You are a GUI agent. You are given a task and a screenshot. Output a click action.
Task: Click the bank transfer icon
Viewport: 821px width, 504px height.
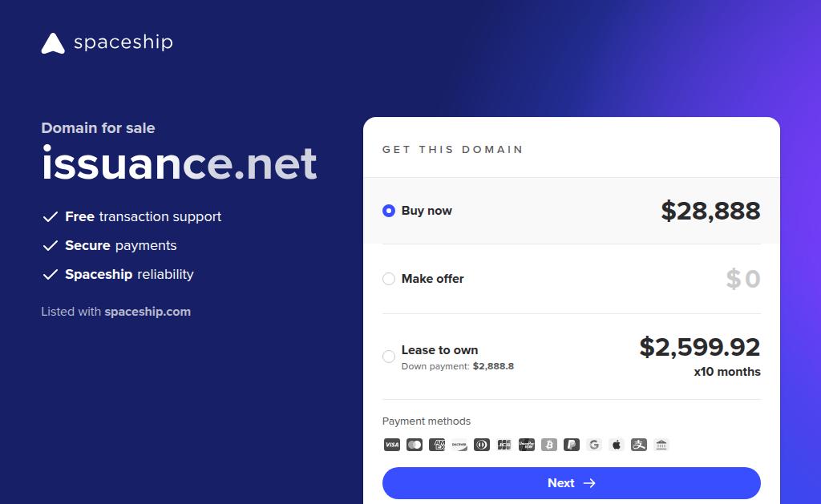coord(661,445)
